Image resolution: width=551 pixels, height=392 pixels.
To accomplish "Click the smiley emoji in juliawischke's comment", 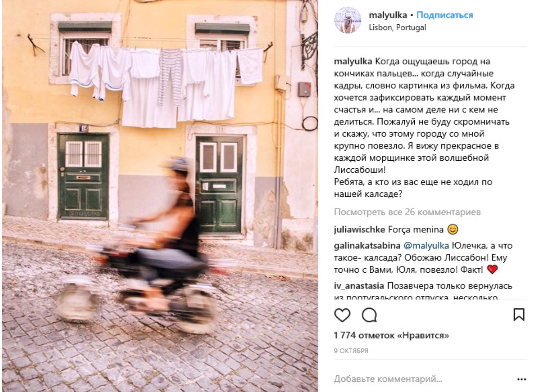I will coord(453,229).
